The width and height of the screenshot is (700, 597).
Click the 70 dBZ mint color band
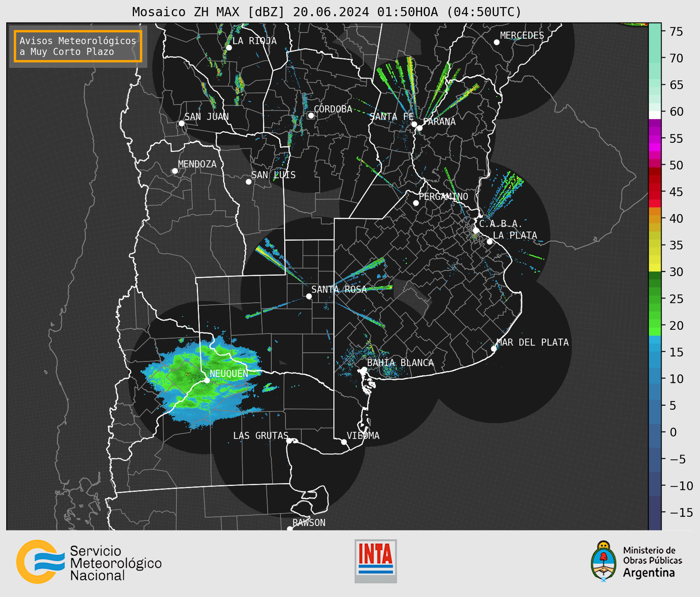coord(655,58)
